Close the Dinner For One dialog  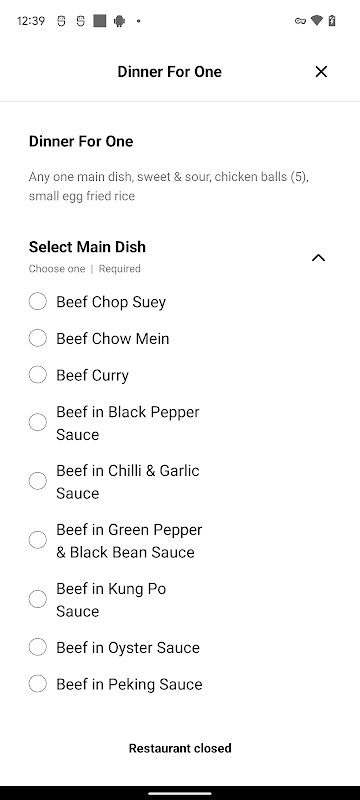tap(321, 72)
